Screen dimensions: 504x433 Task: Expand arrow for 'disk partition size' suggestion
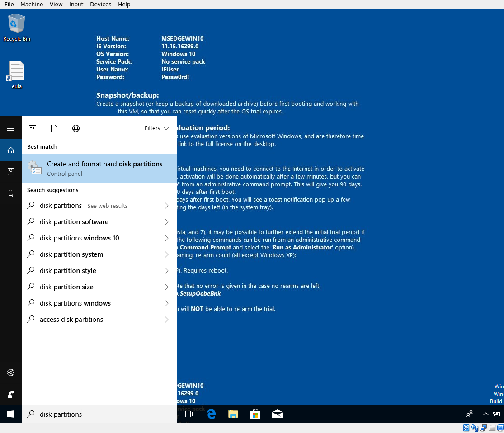click(166, 287)
